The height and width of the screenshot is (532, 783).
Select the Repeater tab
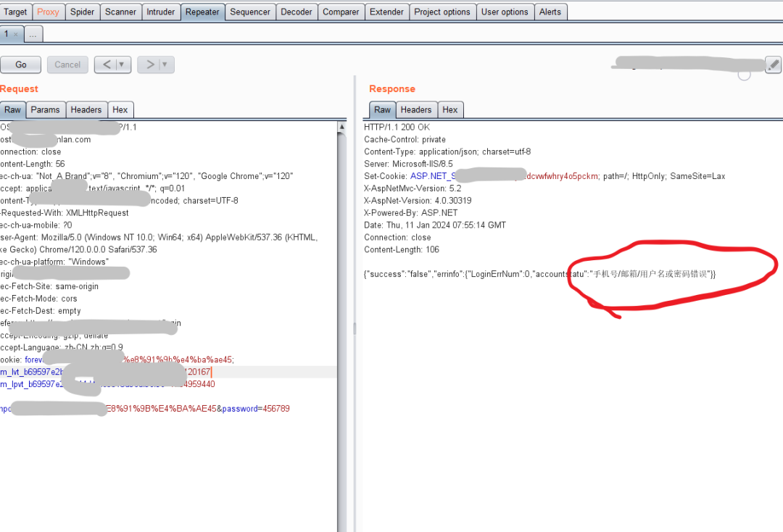[x=202, y=12]
